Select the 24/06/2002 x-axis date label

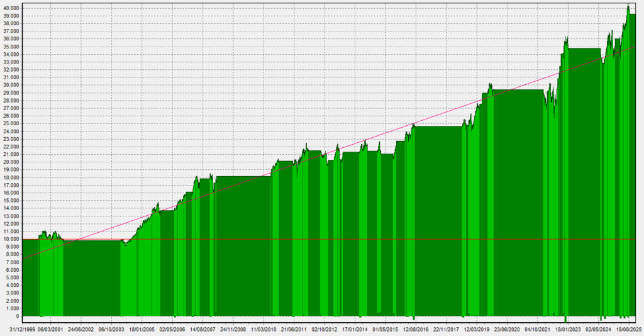point(80,328)
